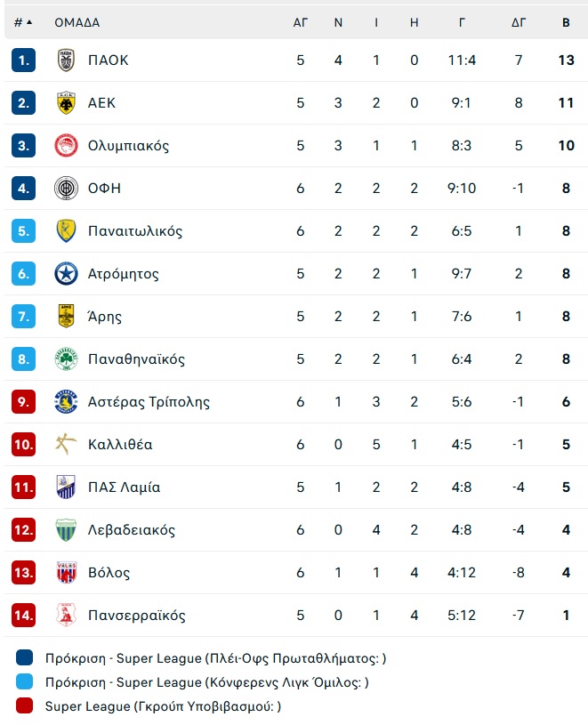This screenshot has height=725, width=588.
Task: Click the Παναιτωλικός yellow shield logo
Action: [x=66, y=230]
